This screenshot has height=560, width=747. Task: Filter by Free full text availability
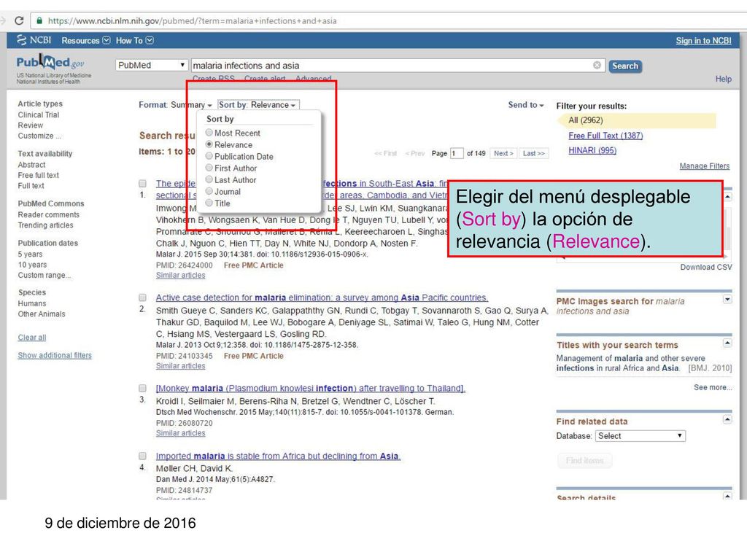click(x=38, y=175)
